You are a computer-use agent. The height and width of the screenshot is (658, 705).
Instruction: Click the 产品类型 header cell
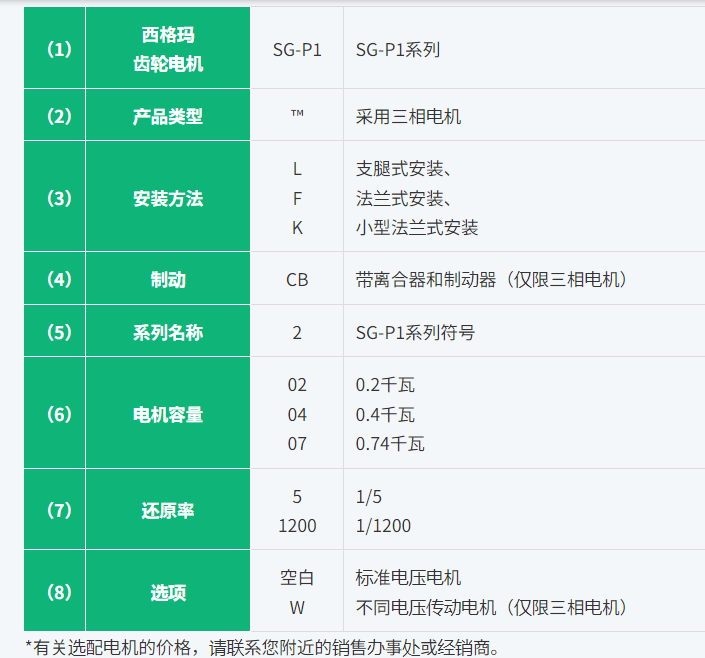pos(168,115)
